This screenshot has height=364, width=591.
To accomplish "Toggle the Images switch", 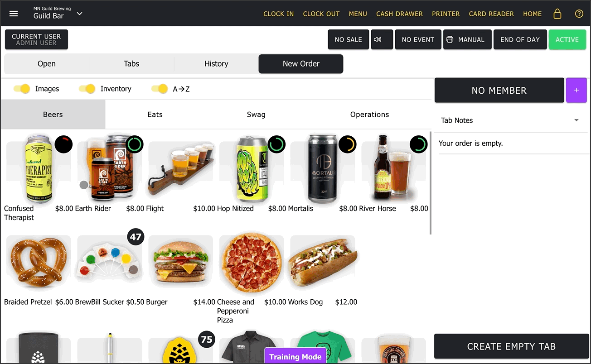I will coord(22,89).
